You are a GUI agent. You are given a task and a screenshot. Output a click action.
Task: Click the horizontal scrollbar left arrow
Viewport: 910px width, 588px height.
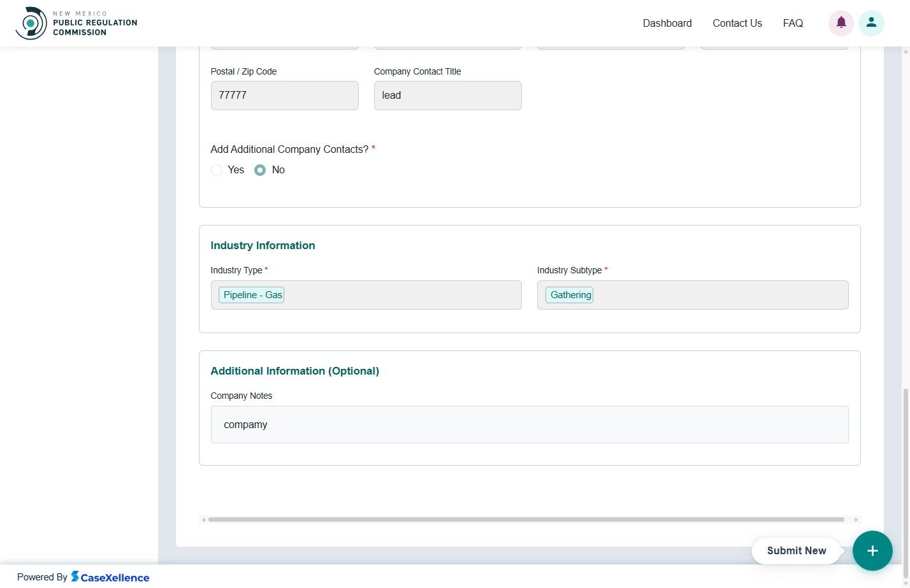point(203,520)
